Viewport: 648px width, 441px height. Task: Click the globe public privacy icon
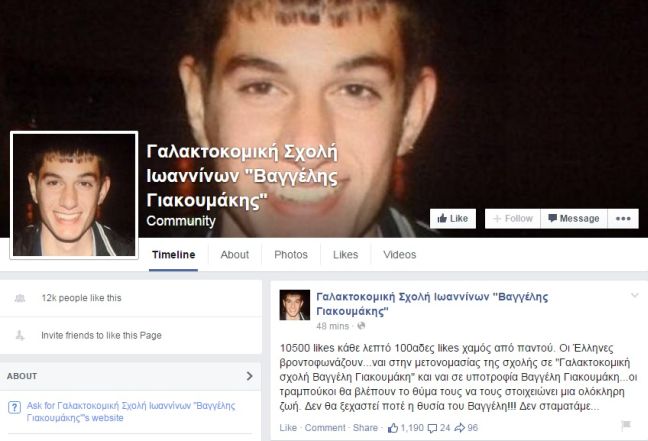(x=361, y=326)
